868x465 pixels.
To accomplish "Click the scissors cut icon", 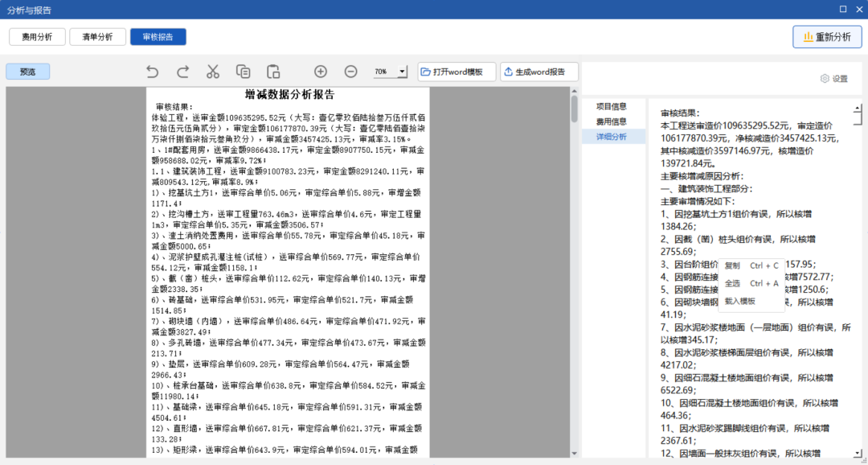I will (212, 72).
